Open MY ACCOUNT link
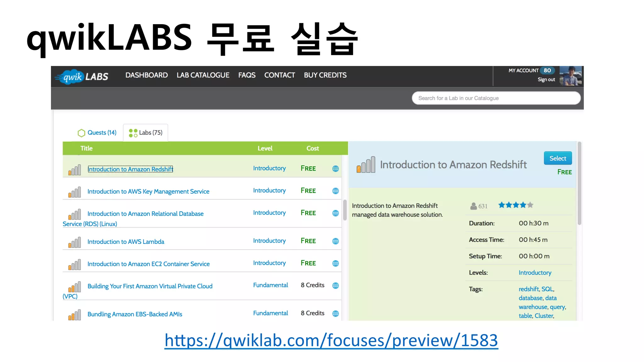The width and height of the screenshot is (644, 362). [x=523, y=70]
